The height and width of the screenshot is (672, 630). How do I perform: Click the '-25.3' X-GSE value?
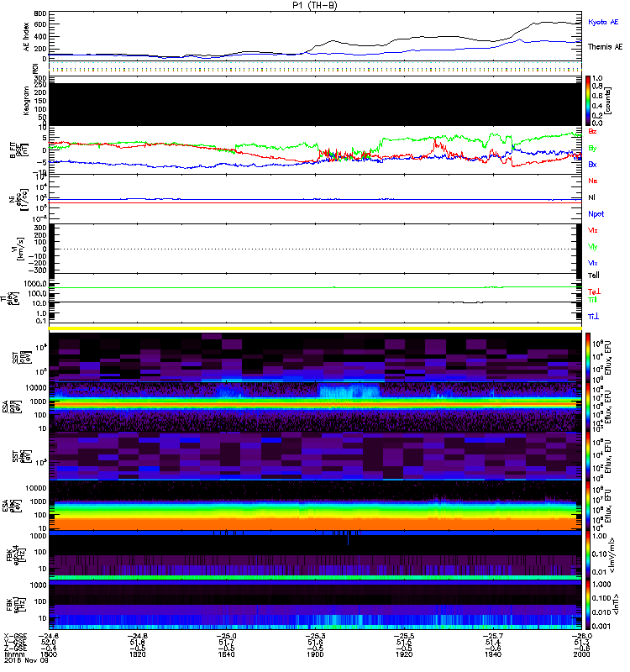coord(315,637)
